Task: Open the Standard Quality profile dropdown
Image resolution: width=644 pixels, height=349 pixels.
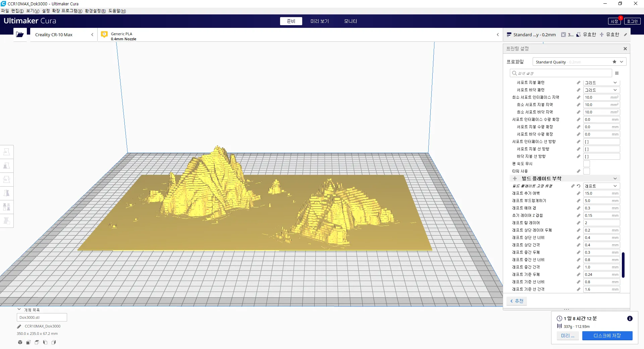Action: click(579, 62)
